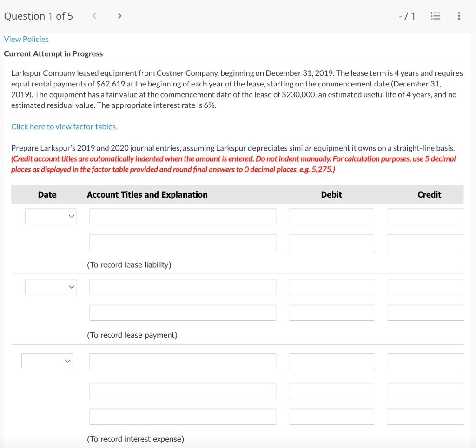Select second debit field for lease liability entry

pos(331,242)
